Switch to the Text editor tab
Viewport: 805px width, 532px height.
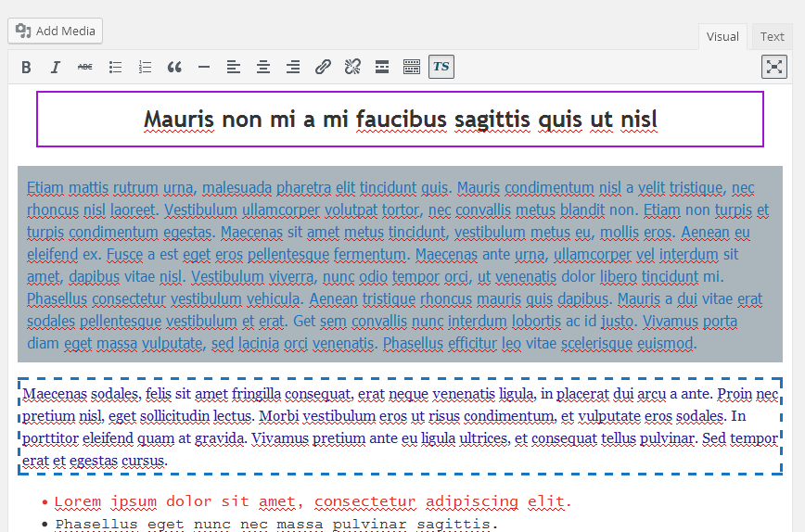pyautogui.click(x=773, y=36)
